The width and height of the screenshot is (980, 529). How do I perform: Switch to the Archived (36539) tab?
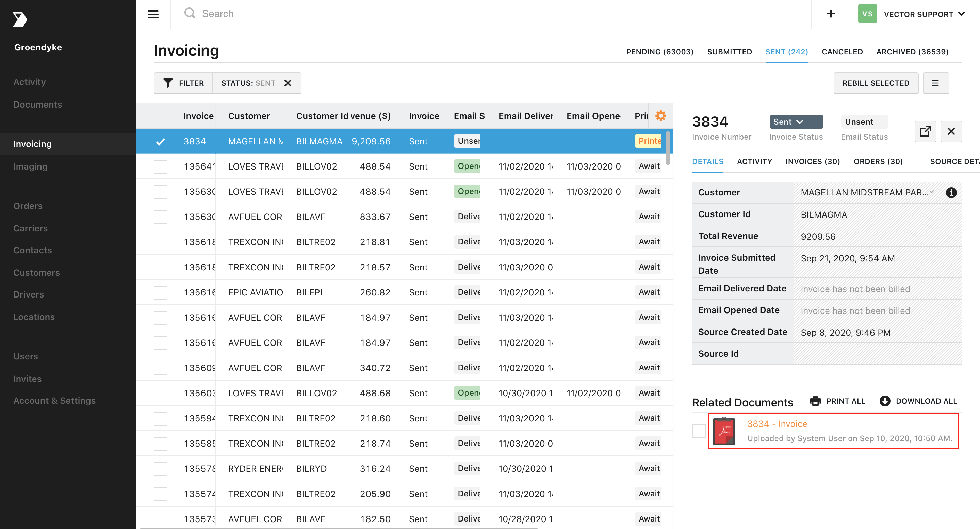pos(912,52)
